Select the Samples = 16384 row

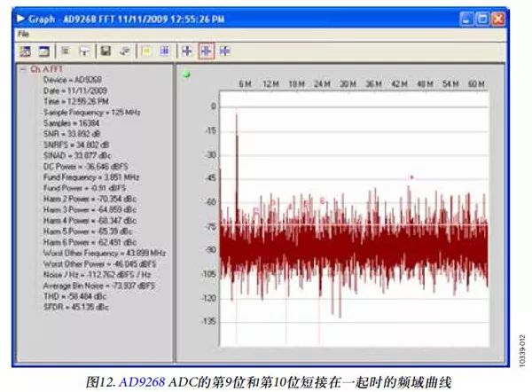coord(71,123)
